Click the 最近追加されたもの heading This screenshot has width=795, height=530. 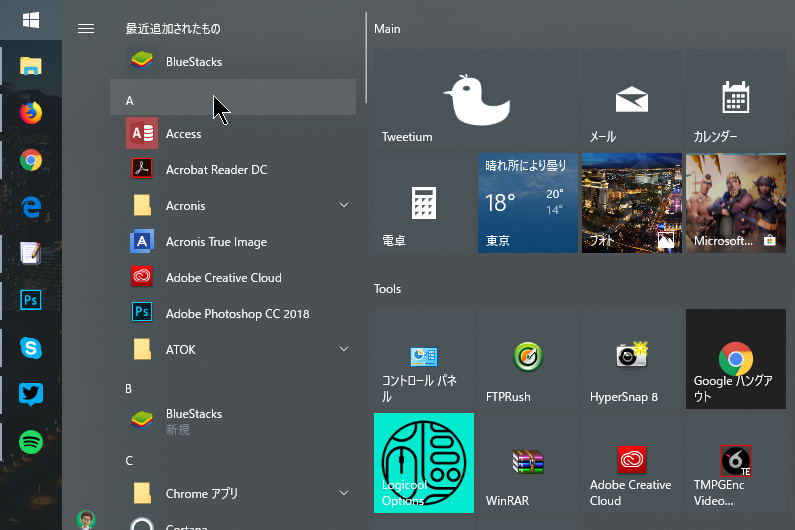(173, 28)
